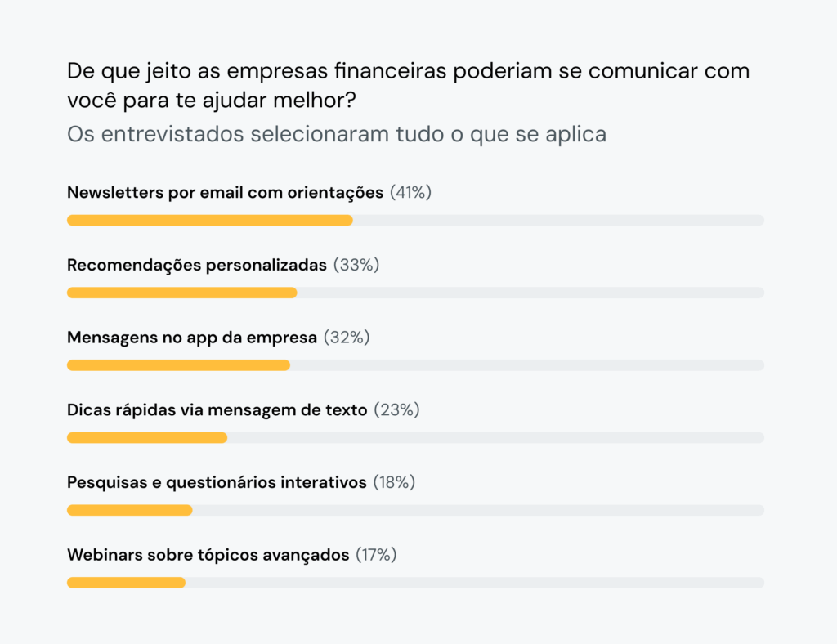Click the 17% percentage value
Image resolution: width=837 pixels, height=644 pixels.
pyautogui.click(x=376, y=555)
